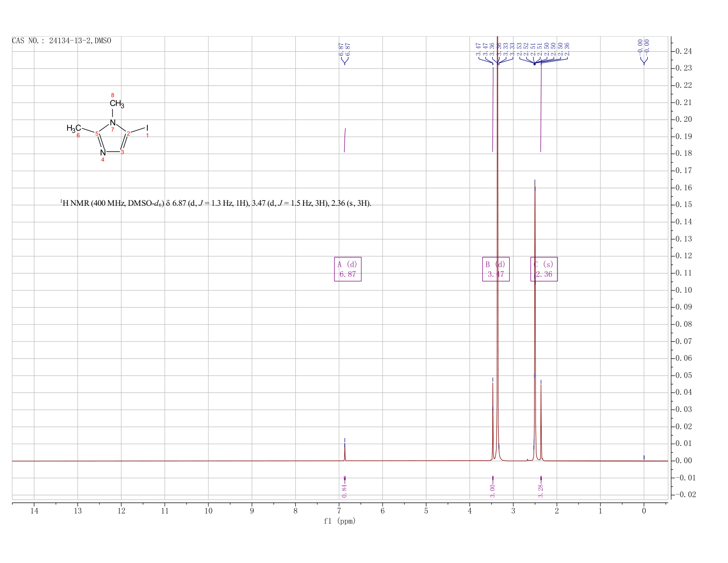Viewport: 728px width, 563px height.
Task: Select the A (d) 6.87 multiplet box
Action: point(348,269)
